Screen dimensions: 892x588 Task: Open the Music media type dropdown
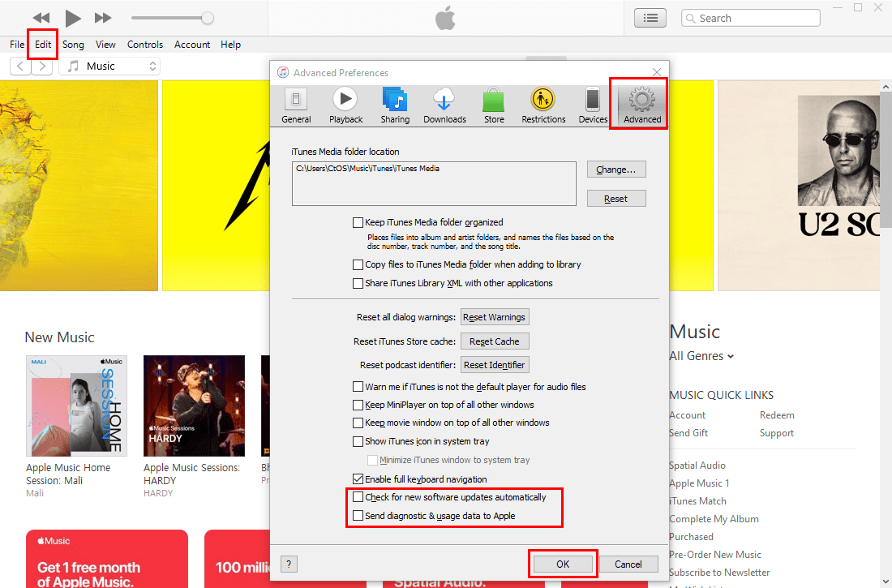(x=109, y=66)
